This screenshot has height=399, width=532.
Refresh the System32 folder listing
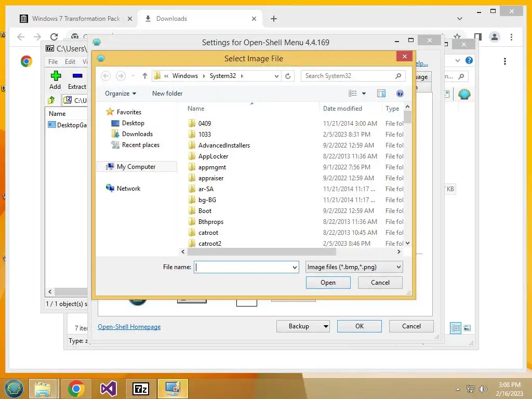[288, 76]
